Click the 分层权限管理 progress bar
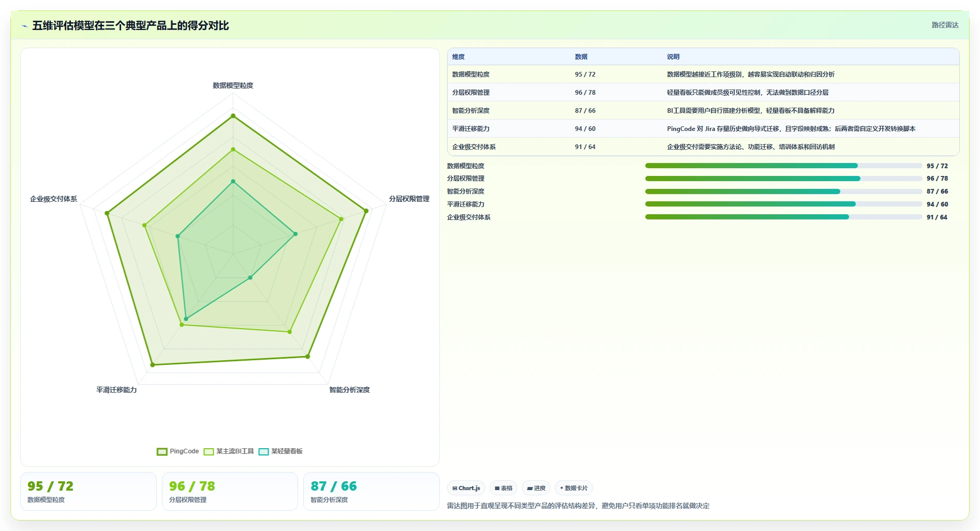 783,179
